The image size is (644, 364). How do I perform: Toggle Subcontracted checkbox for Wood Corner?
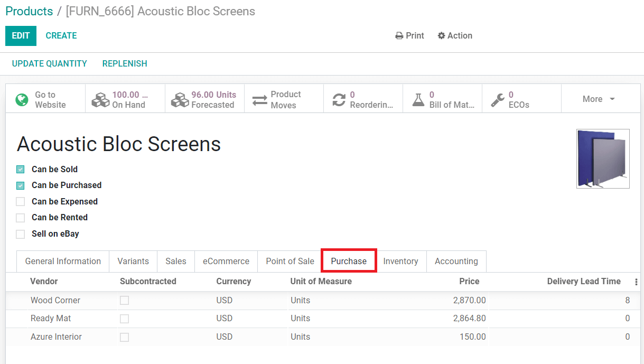coord(124,301)
